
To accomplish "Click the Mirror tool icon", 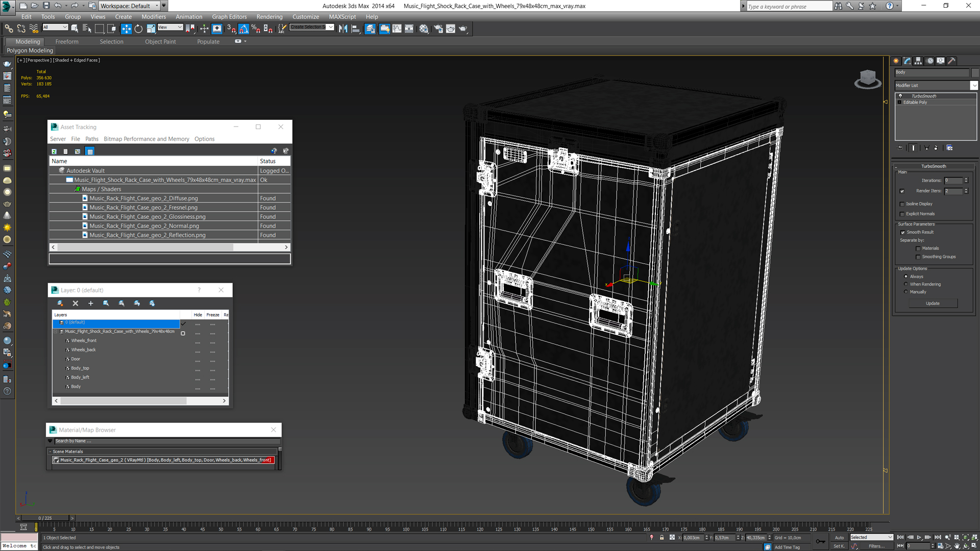I will (x=343, y=29).
